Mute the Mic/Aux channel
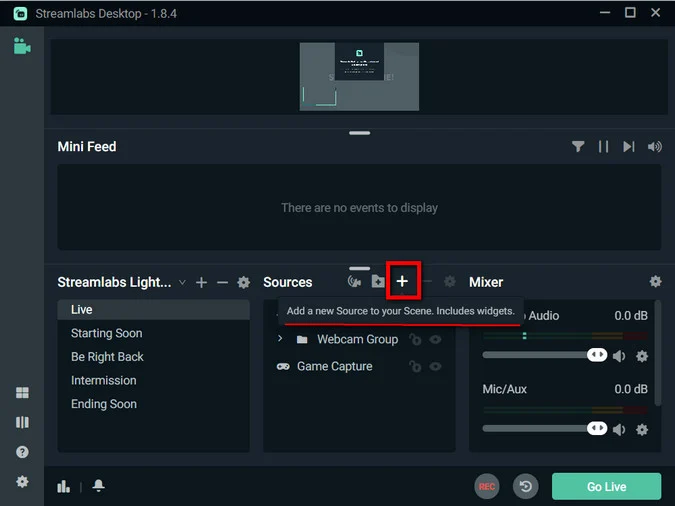This screenshot has width=675, height=506. tap(619, 429)
